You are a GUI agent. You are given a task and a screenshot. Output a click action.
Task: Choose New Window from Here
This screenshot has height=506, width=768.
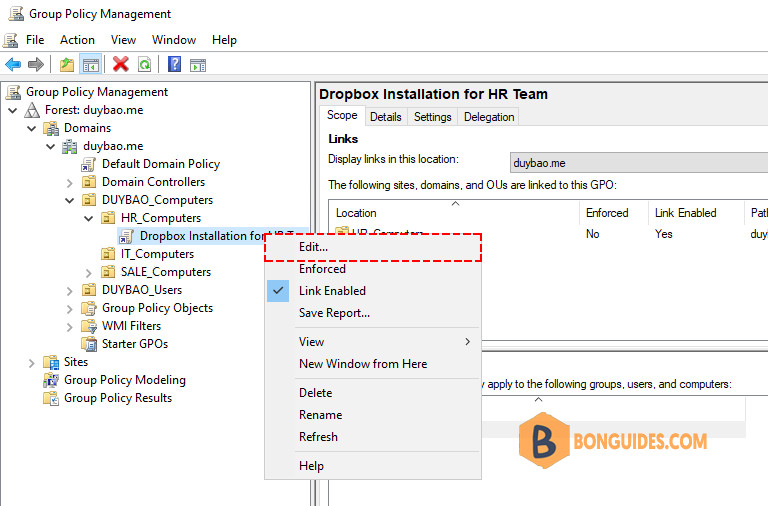click(373, 364)
